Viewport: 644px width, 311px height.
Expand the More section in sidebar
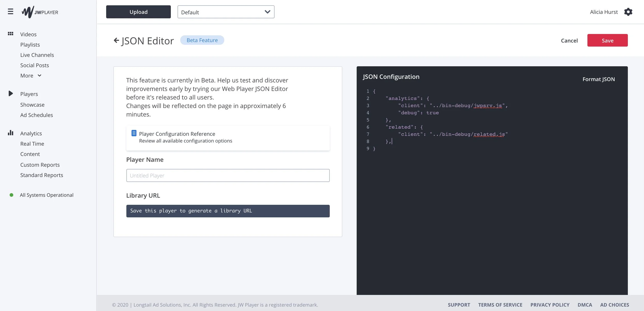pyautogui.click(x=39, y=75)
